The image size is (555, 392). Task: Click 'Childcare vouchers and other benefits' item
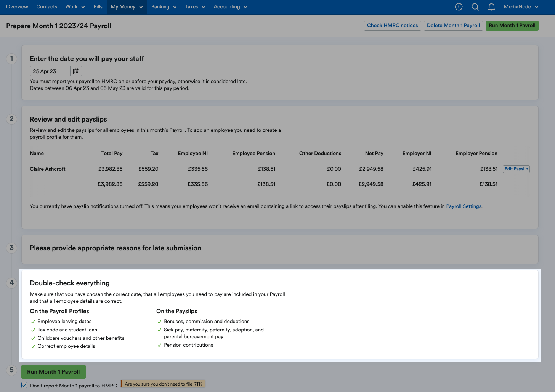click(x=81, y=338)
